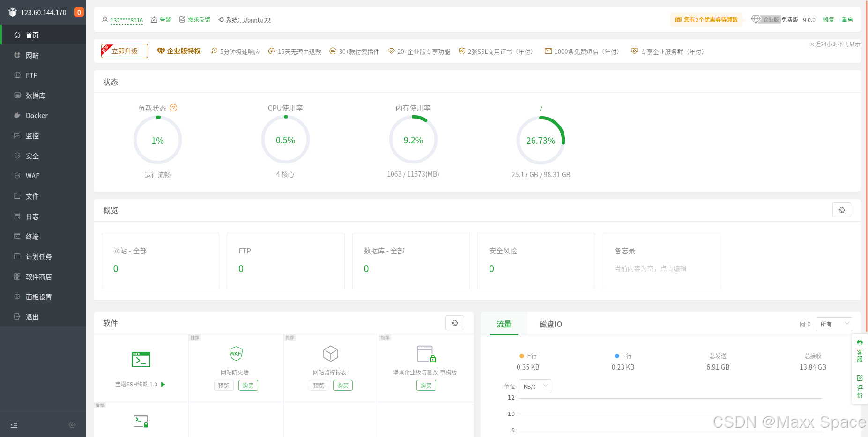Image resolution: width=868 pixels, height=437 pixels.
Task: Preview the 网站监控报表 plugin
Action: [x=319, y=385]
